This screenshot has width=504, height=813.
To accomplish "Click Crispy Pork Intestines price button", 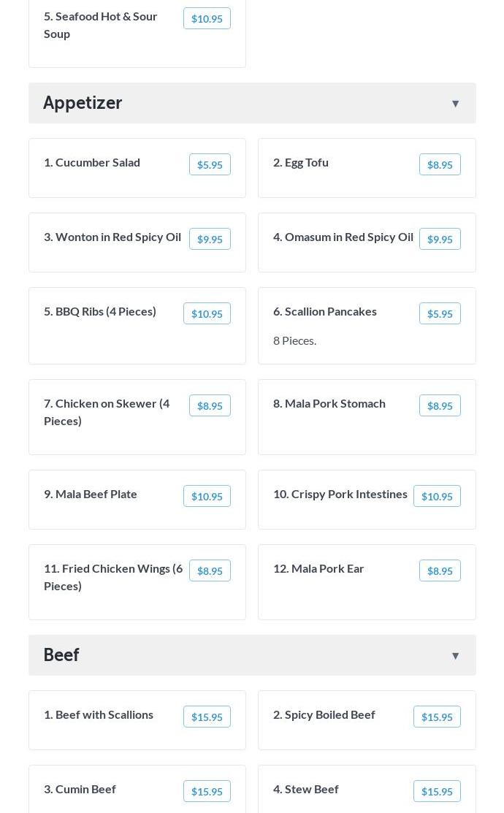I will pos(437,497).
